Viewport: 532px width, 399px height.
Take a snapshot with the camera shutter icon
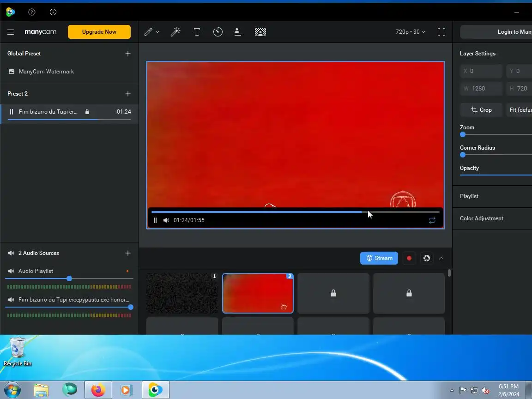[x=427, y=258]
